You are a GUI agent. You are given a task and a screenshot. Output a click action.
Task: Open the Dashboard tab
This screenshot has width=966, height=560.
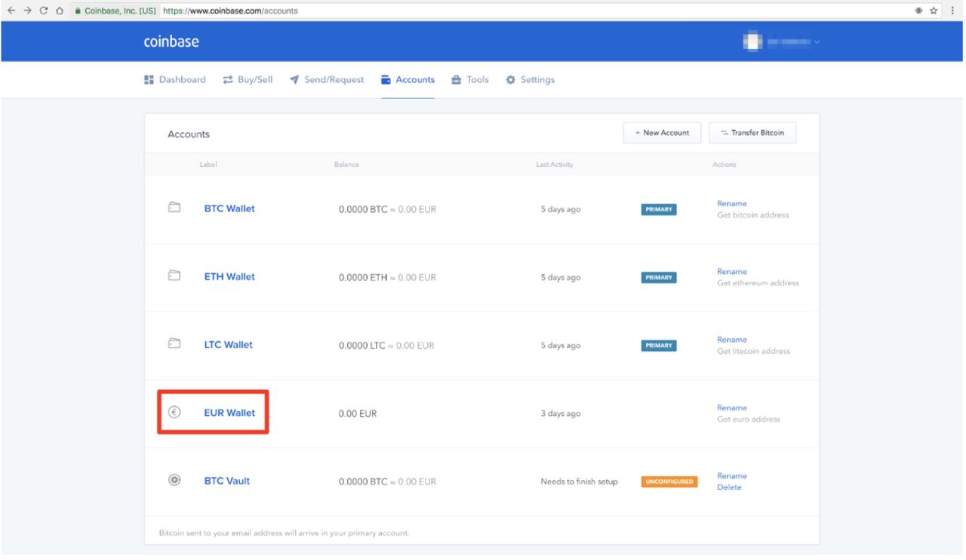[174, 79]
